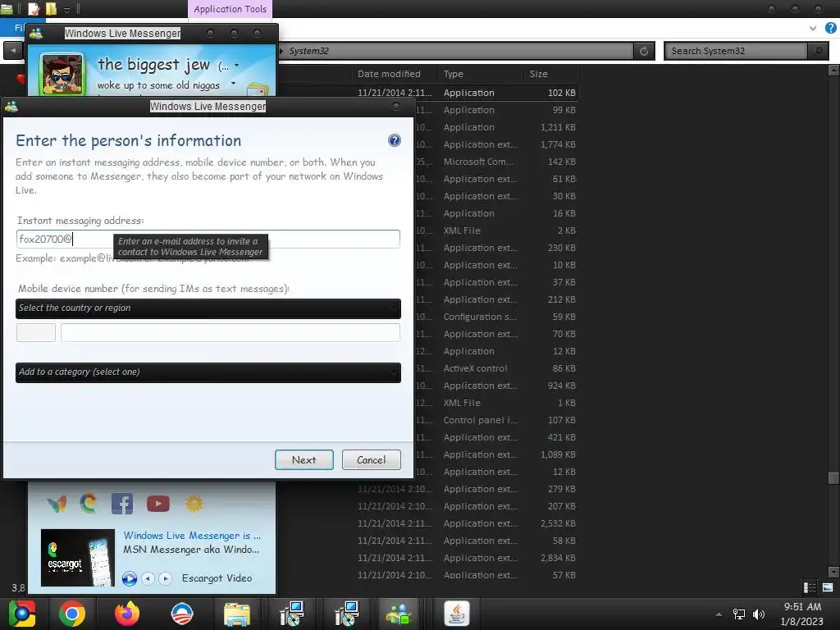Play the Escargot Video

click(129, 578)
